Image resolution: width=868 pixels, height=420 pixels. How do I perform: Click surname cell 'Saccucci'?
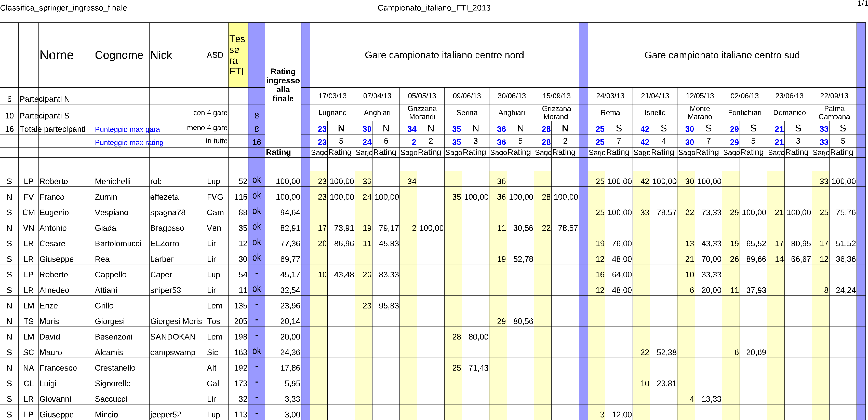pos(111,399)
